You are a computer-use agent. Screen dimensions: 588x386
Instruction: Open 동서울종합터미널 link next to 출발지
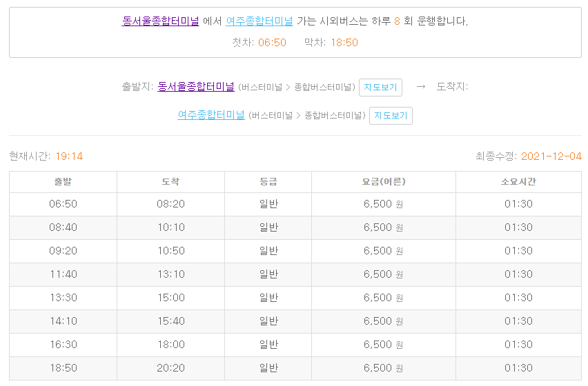pos(196,87)
